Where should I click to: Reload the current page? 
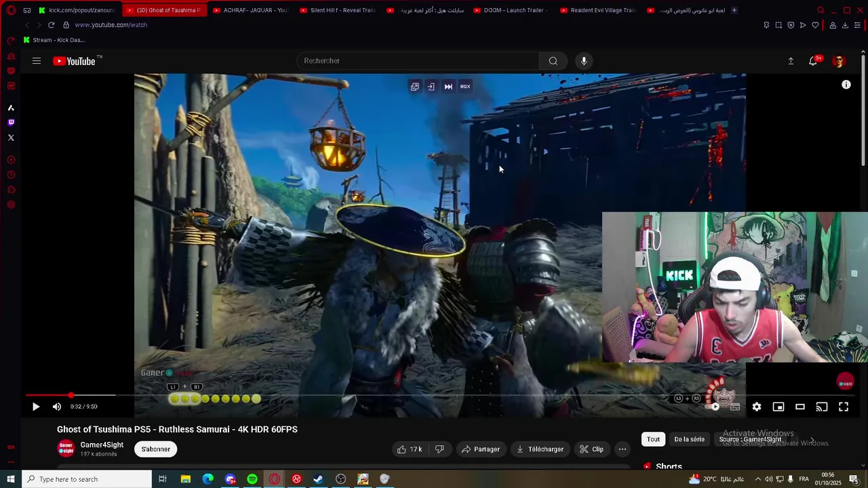51,25
